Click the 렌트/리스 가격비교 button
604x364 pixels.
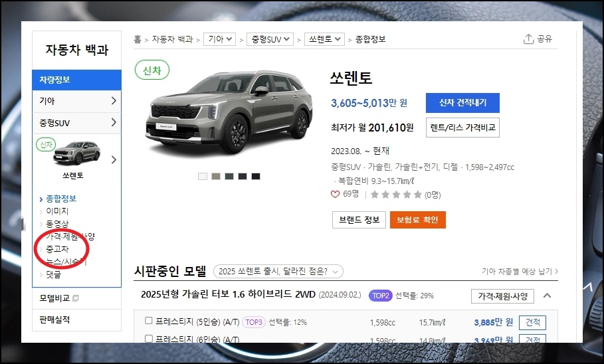point(462,128)
